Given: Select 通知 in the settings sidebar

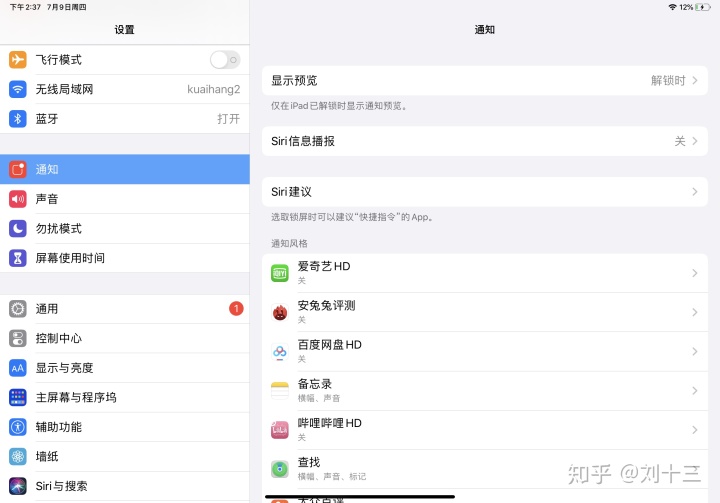Looking at the screenshot, I should [124, 170].
